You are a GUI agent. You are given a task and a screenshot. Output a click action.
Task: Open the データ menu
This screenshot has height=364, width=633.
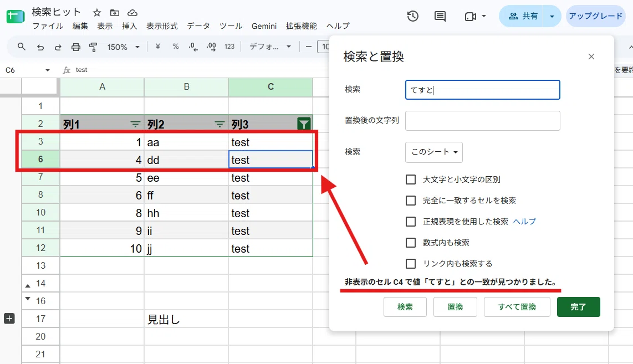click(x=198, y=26)
